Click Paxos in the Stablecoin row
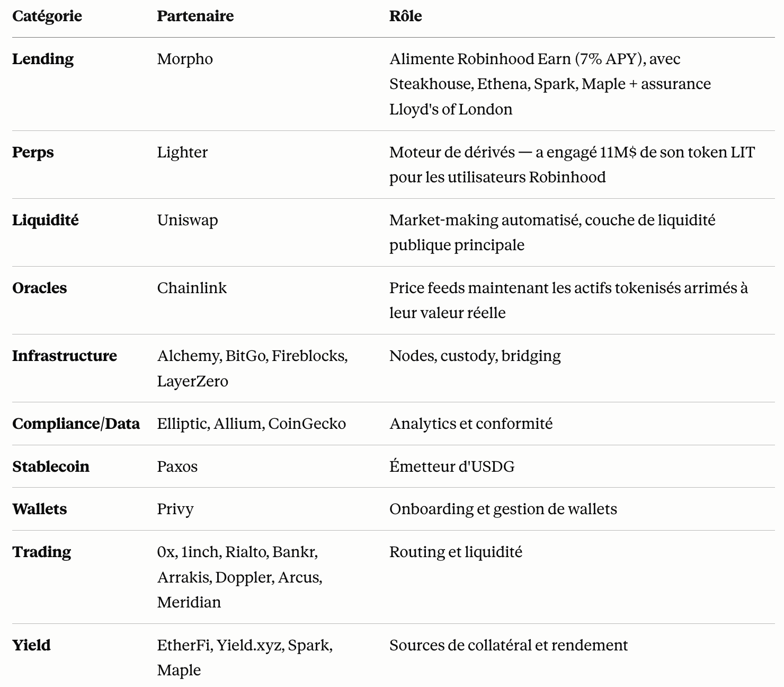This screenshot has height=687, width=784. 177,466
